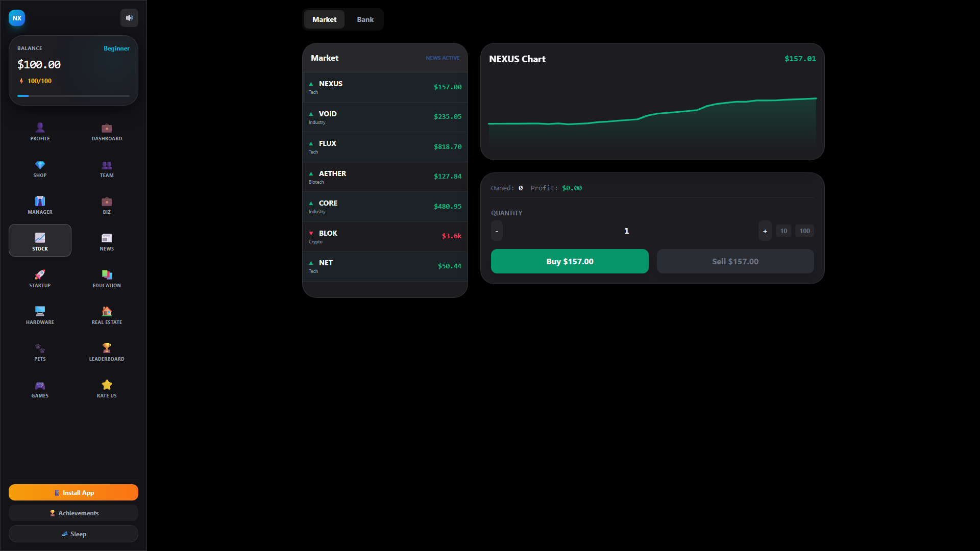Select the News icon in sidebar
This screenshot has height=551, width=980.
107,241
